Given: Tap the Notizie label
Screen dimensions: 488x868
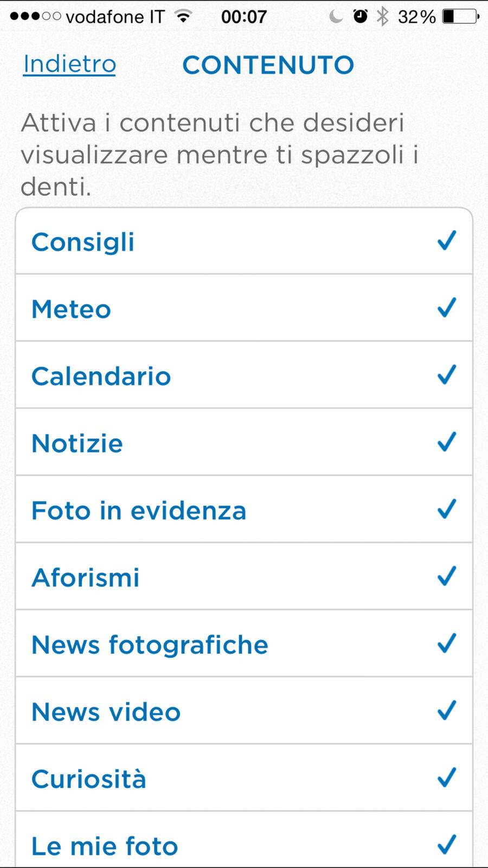Looking at the screenshot, I should [x=77, y=444].
